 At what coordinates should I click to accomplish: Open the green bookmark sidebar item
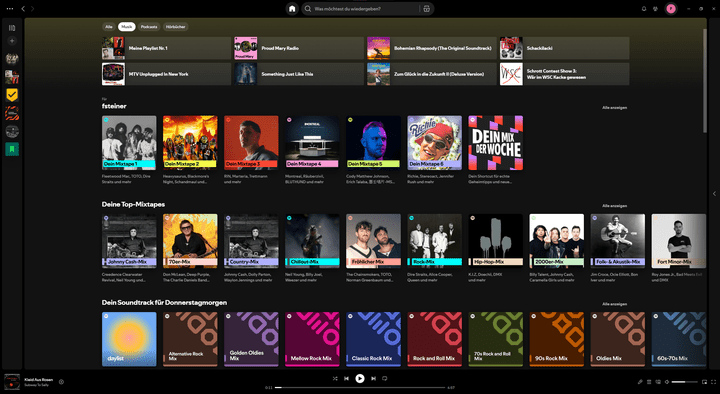12,149
